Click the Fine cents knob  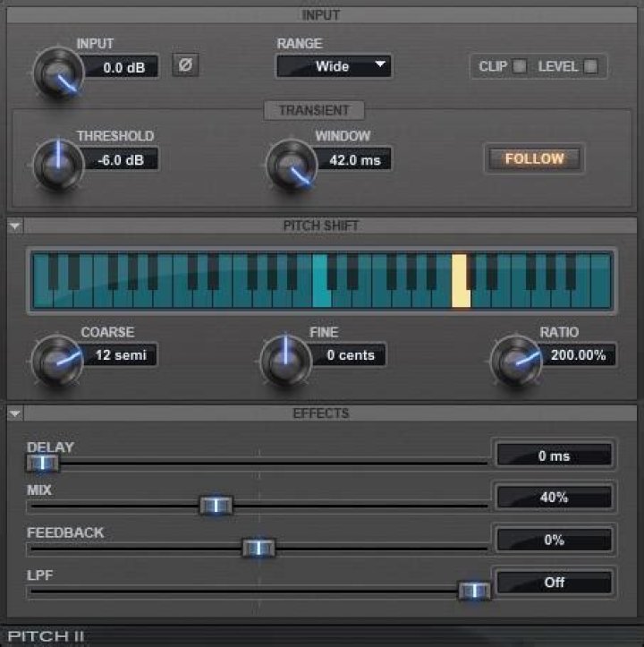285,361
